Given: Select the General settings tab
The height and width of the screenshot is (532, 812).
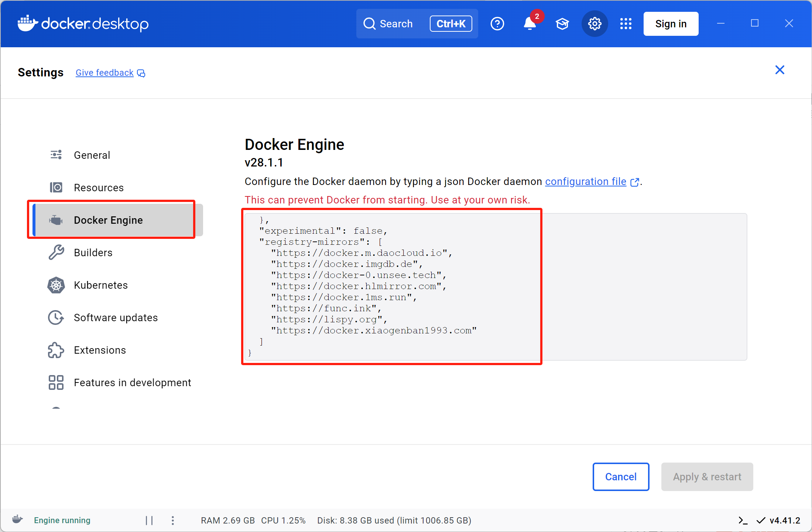Looking at the screenshot, I should [92, 155].
